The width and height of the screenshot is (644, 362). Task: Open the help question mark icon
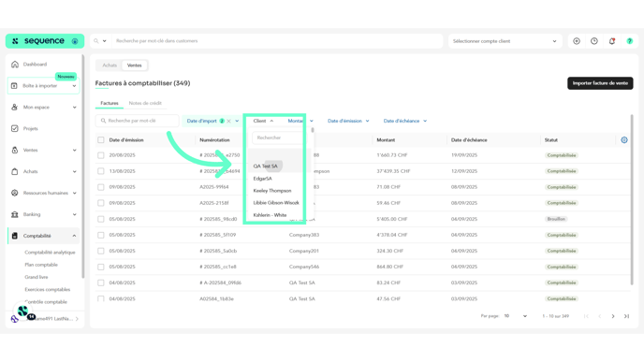(630, 41)
